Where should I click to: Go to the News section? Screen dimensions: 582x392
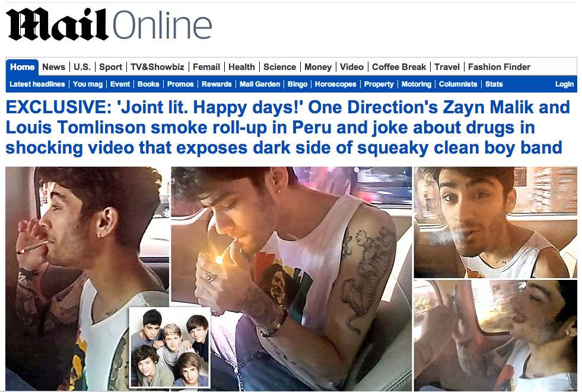(53, 67)
